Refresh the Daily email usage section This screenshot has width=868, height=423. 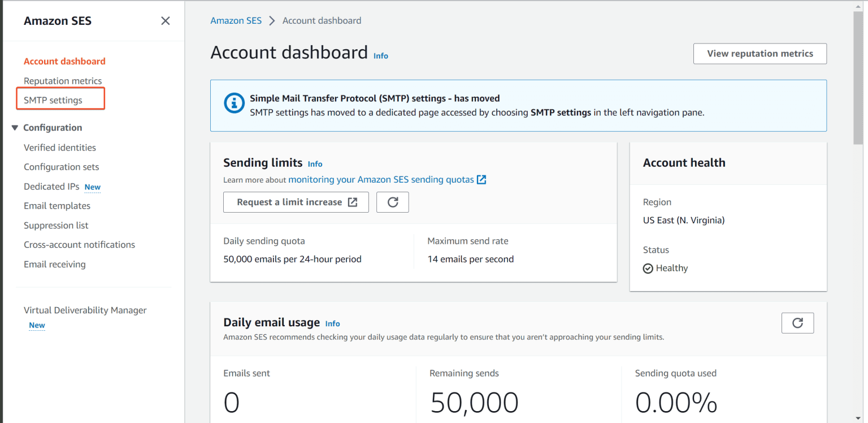797,323
